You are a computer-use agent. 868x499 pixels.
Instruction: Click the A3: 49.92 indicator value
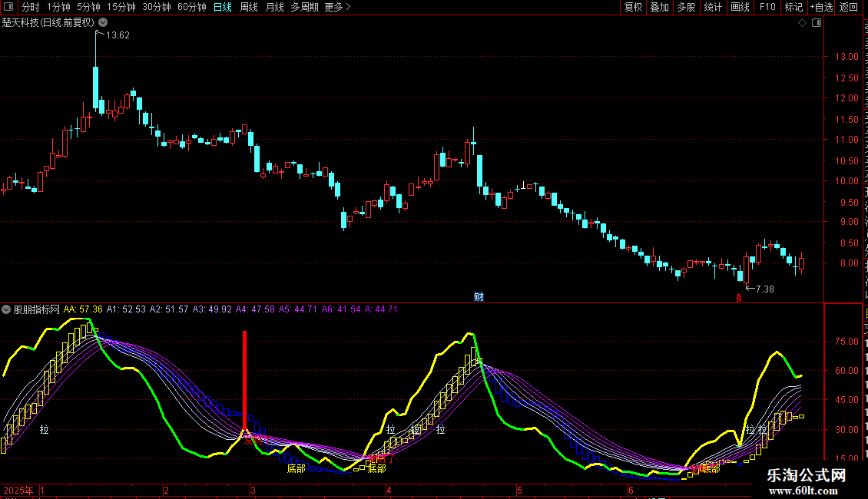(x=212, y=309)
